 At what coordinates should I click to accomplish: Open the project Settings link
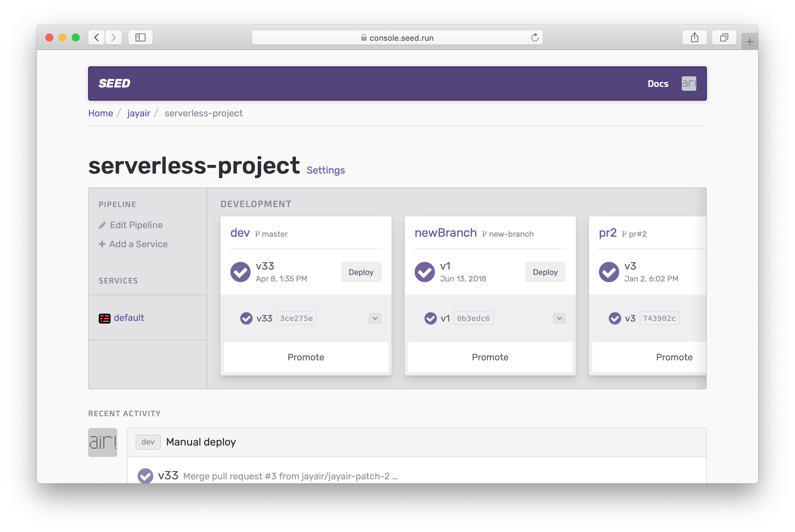[325, 170]
